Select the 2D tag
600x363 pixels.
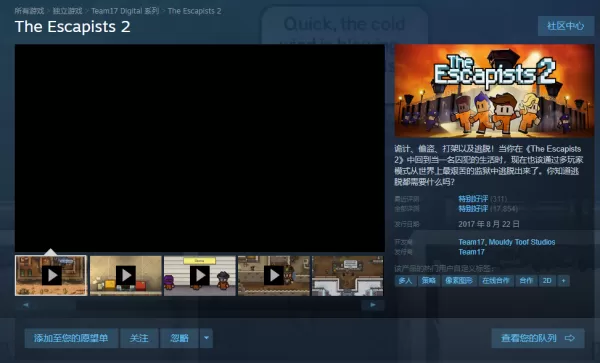click(x=547, y=281)
